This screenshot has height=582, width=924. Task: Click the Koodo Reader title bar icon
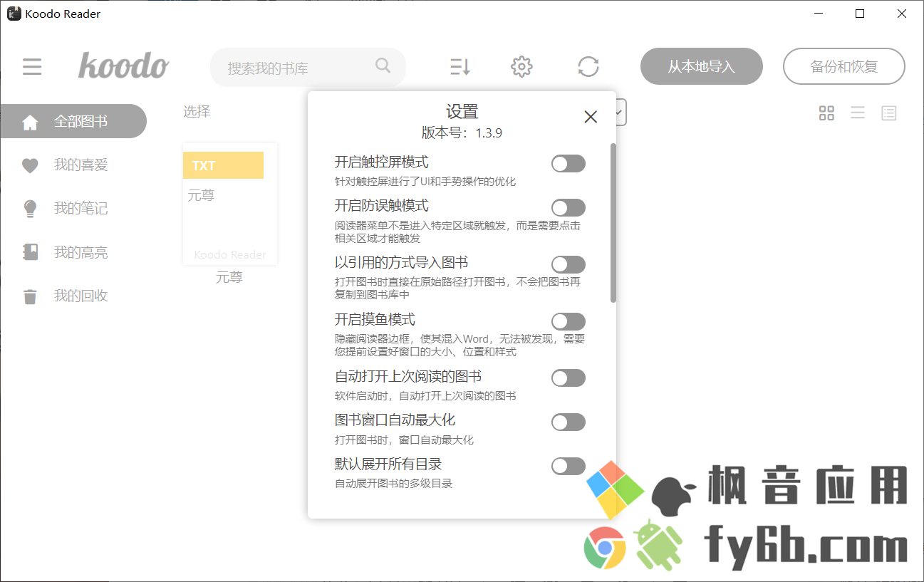pyautogui.click(x=14, y=14)
